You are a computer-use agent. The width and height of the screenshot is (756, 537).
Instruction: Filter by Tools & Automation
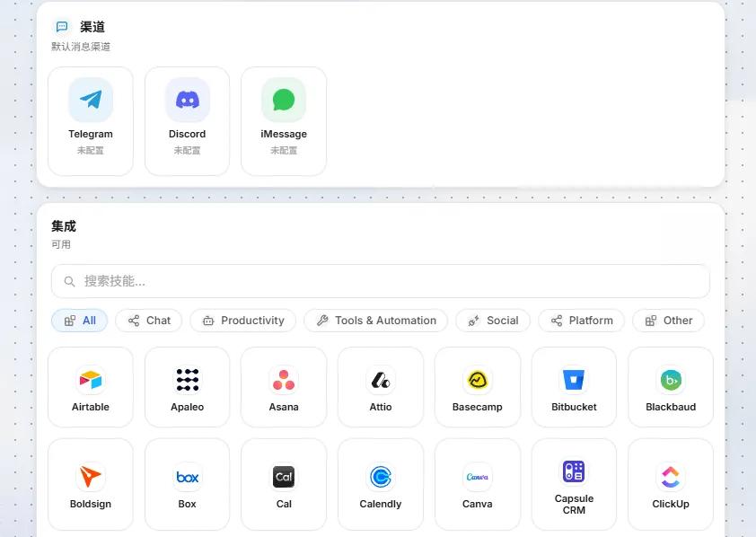[375, 321]
